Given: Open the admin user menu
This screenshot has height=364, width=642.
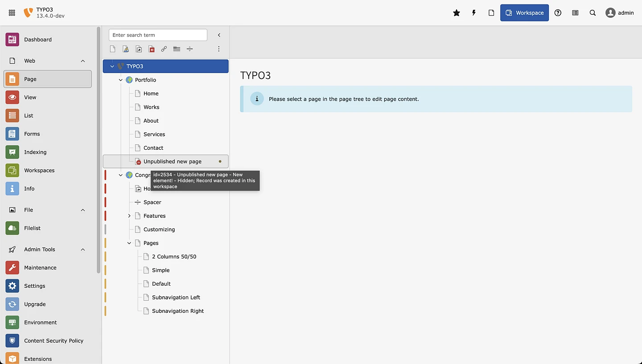Looking at the screenshot, I should point(619,13).
